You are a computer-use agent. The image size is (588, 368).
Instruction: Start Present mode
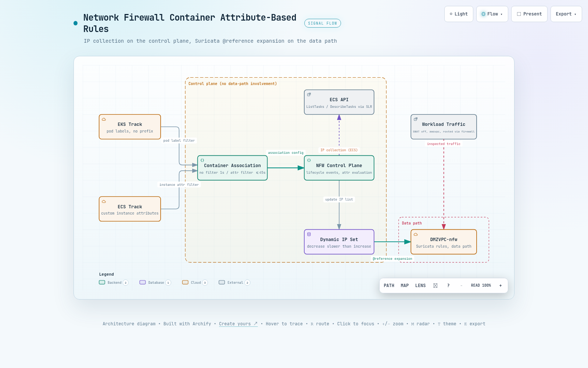point(529,14)
